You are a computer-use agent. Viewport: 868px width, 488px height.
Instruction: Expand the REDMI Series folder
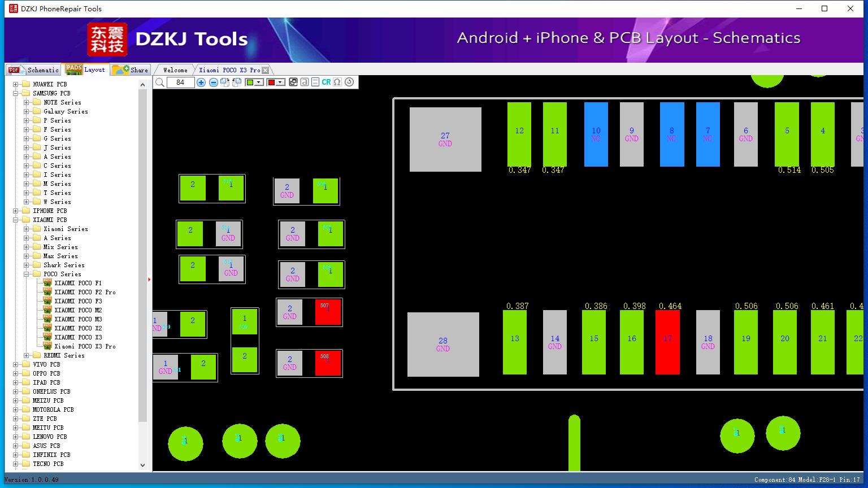(27, 355)
